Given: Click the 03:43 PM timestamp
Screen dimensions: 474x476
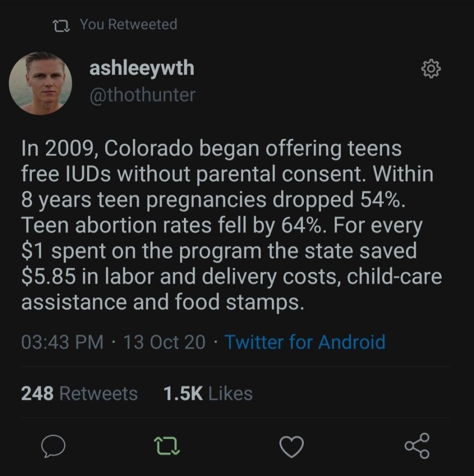Looking at the screenshot, I should 62,342.
